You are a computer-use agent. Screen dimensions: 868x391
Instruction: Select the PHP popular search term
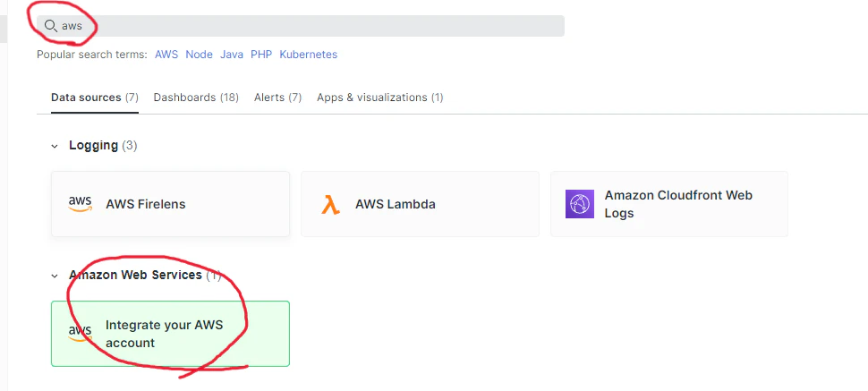pyautogui.click(x=261, y=55)
